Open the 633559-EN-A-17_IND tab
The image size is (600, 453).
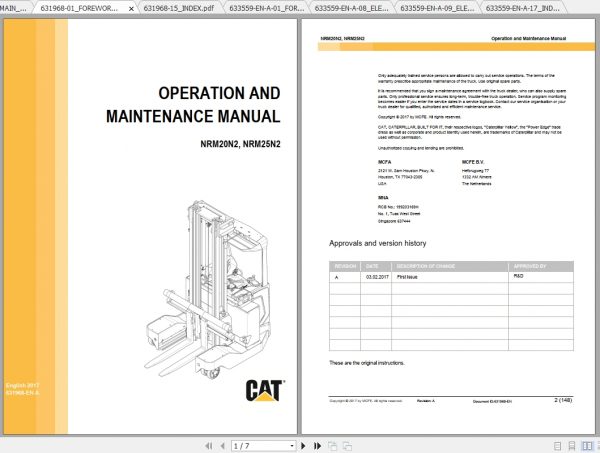coord(522,8)
